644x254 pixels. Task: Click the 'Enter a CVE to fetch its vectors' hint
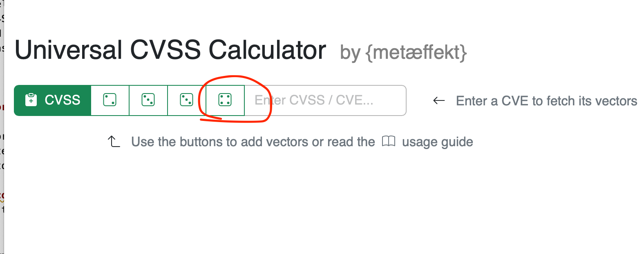[x=546, y=101]
